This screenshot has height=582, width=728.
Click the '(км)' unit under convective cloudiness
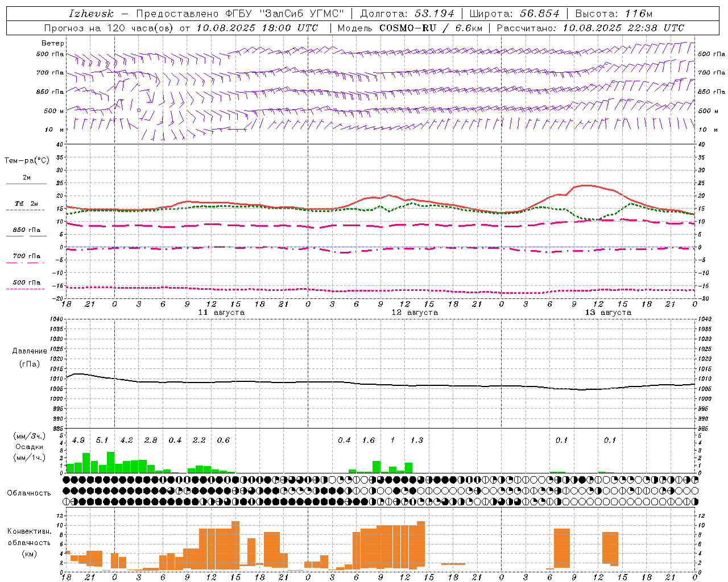pyautogui.click(x=29, y=554)
